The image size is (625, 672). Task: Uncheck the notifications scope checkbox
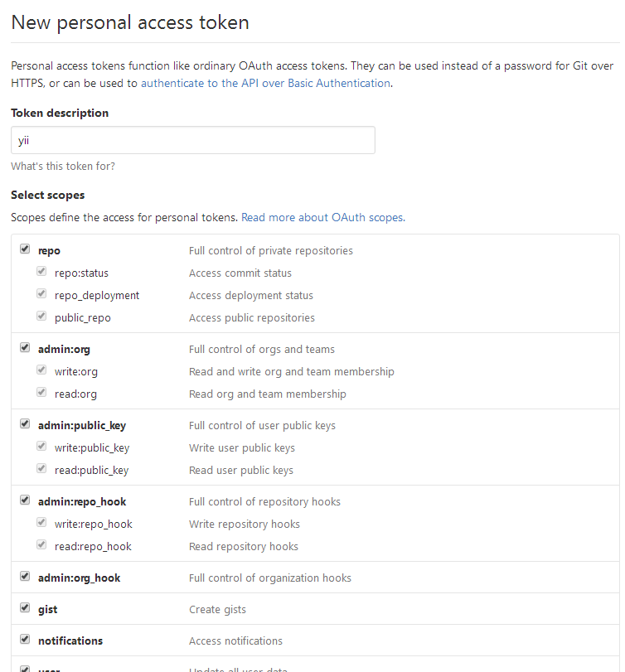pyautogui.click(x=25, y=640)
